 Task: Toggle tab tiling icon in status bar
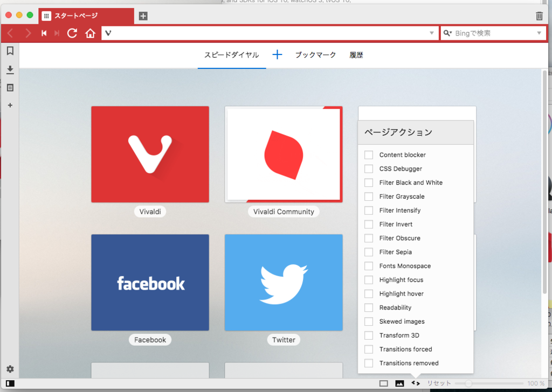coord(384,383)
